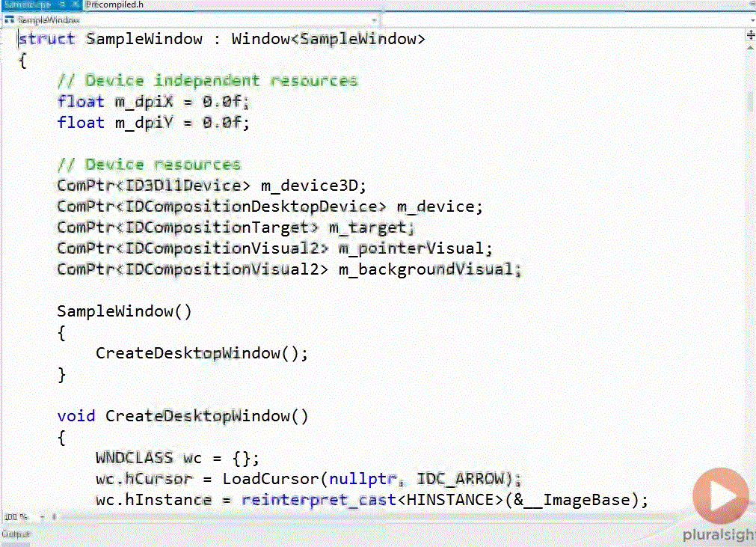Select the Sample.cpp editor tab
756x547 pixels.
click(28, 4)
